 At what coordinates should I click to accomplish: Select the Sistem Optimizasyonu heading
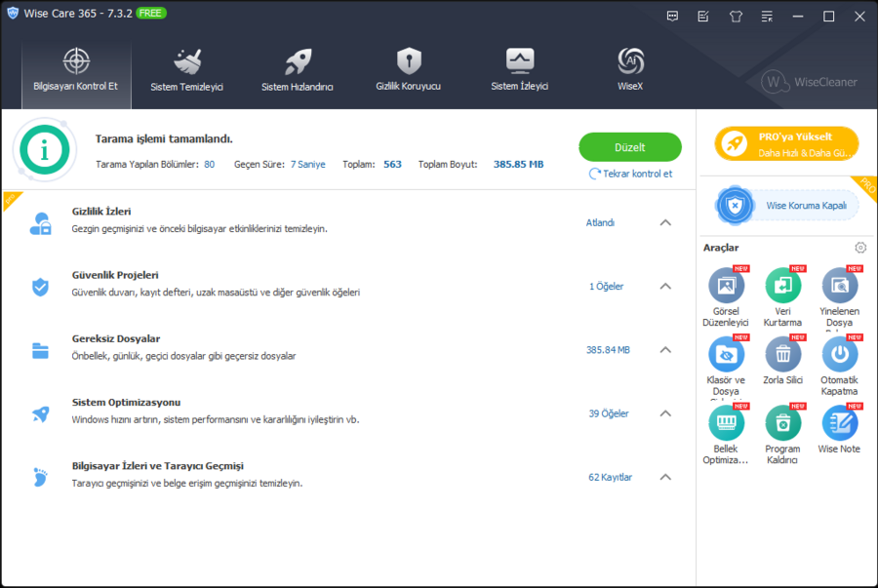click(126, 403)
